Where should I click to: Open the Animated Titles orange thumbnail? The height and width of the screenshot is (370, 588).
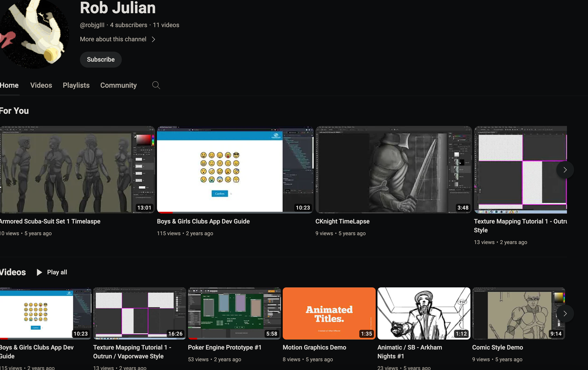click(329, 313)
